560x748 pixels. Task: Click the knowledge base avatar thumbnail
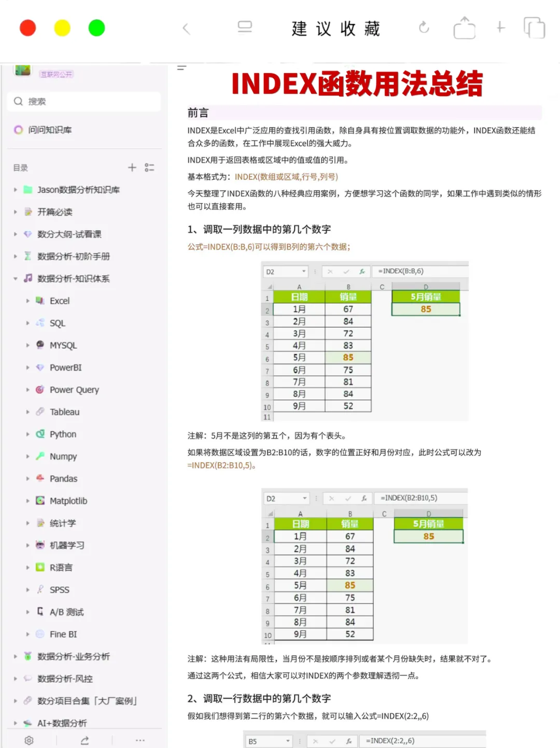[x=22, y=70]
